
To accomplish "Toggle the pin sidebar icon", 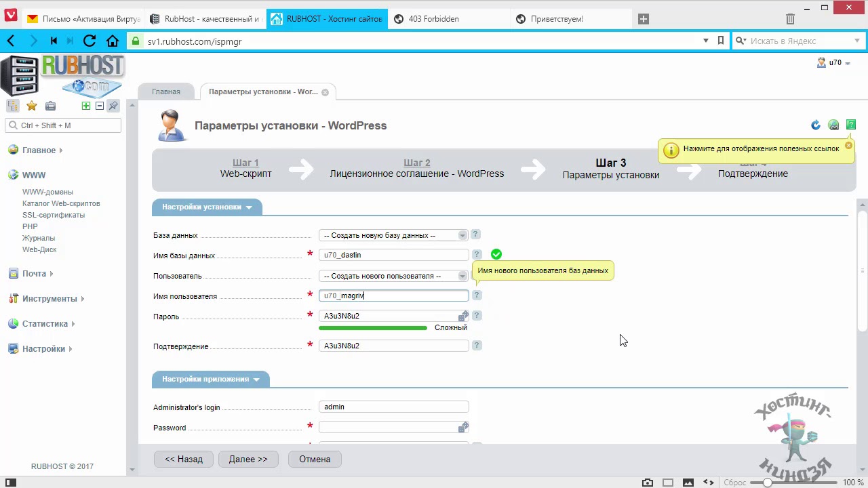I will point(113,106).
